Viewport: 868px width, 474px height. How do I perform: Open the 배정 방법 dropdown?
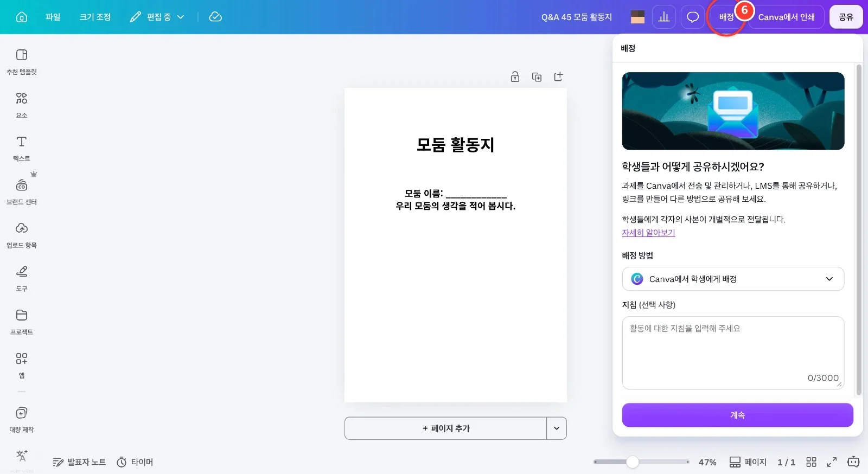[x=733, y=279]
